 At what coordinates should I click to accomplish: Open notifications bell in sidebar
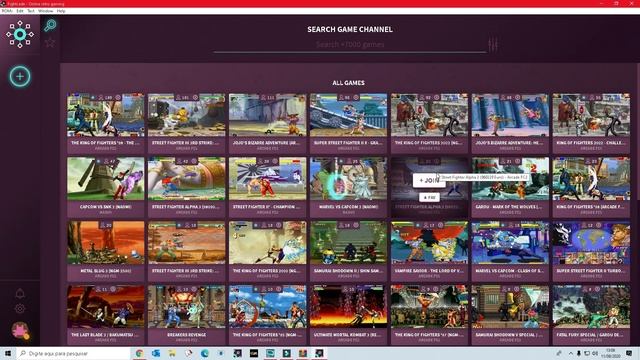(20, 293)
